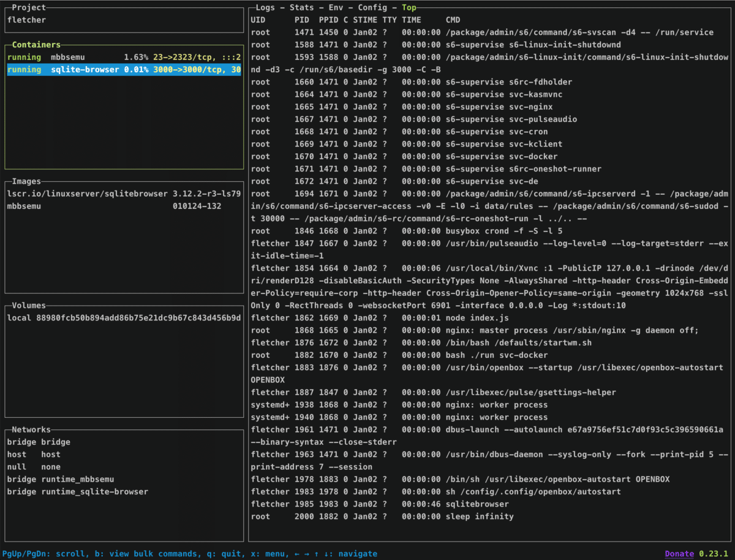Select the sqlite-browser container row
Screen dimensions: 735x560
[x=124, y=69]
